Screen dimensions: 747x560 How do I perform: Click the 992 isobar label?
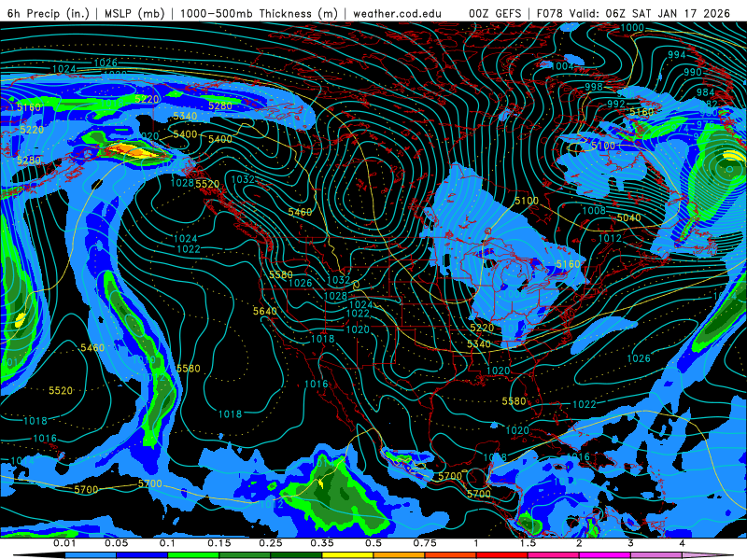click(616, 104)
